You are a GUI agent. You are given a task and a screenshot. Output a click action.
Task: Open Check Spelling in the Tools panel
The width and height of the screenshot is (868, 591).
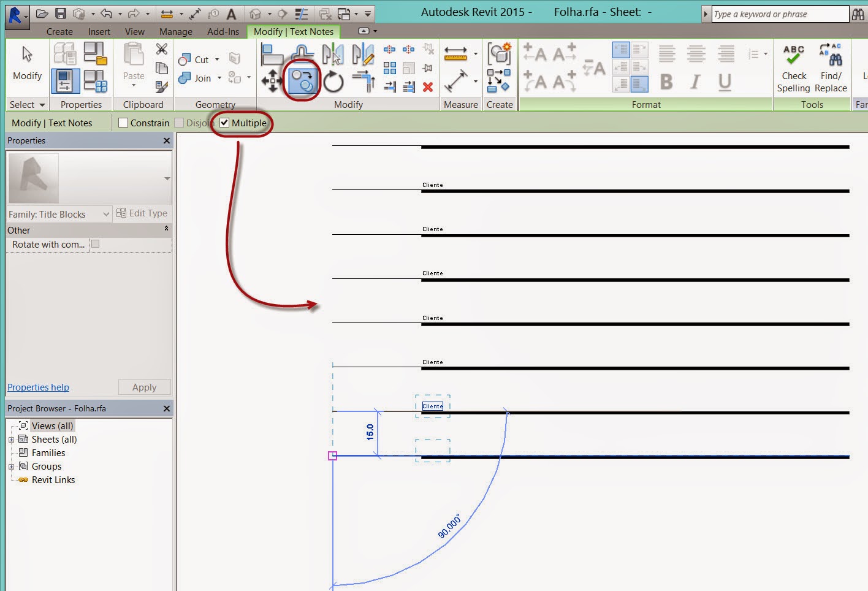[x=793, y=67]
